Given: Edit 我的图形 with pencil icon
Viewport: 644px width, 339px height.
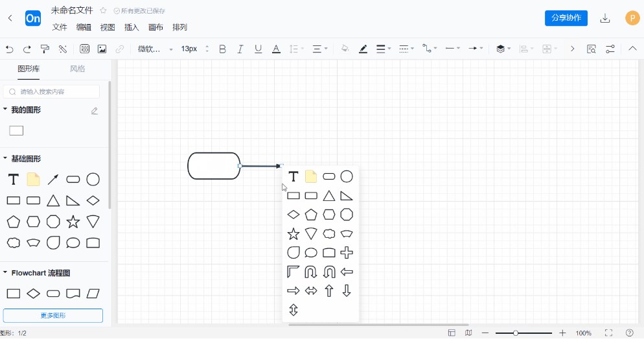Looking at the screenshot, I should click(x=95, y=111).
